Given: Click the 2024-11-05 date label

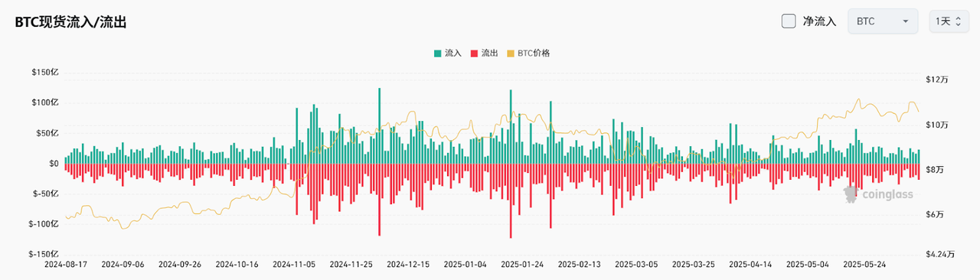Looking at the screenshot, I should (295, 265).
